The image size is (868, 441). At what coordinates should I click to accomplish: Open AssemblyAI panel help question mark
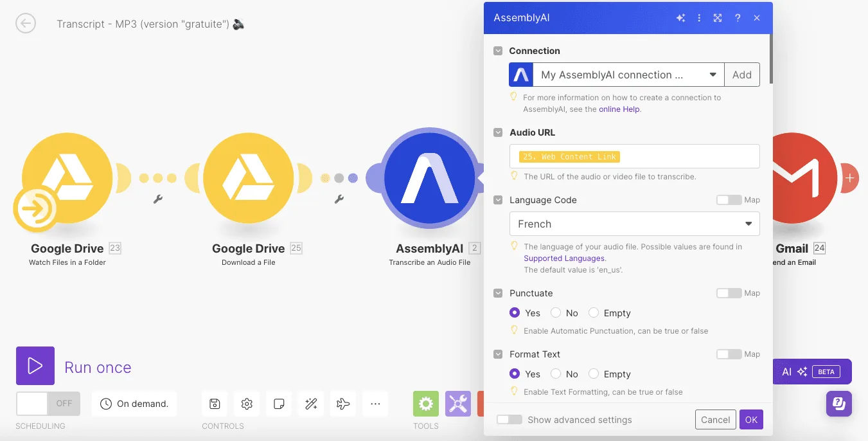pyautogui.click(x=738, y=18)
